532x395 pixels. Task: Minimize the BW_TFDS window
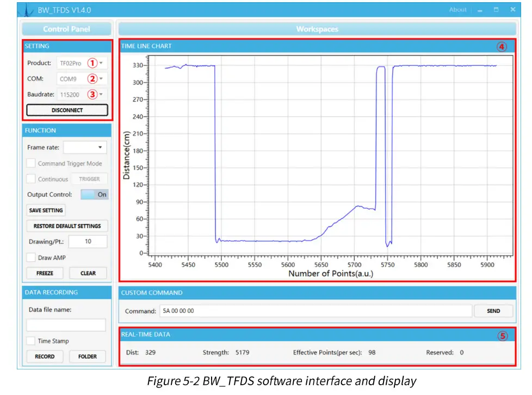[480, 10]
